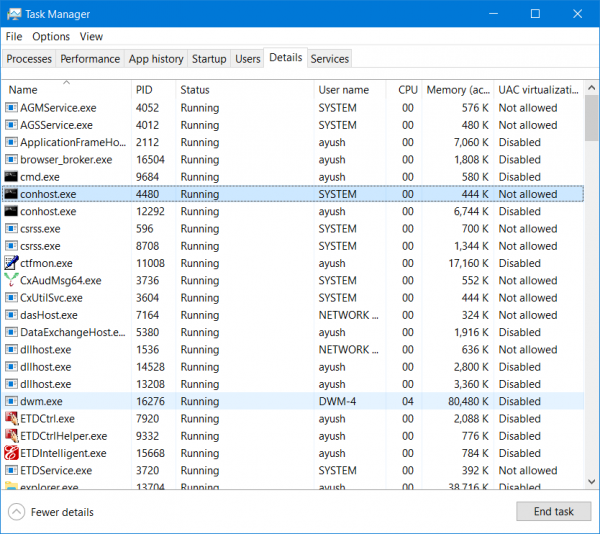Click the ETDCtrl.exe red icon
Viewport: 600px width, 534px height.
(11, 419)
